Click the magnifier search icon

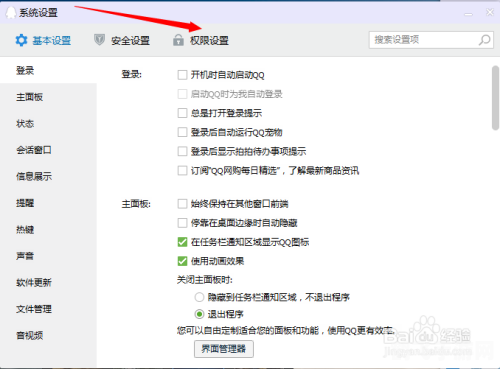(x=484, y=40)
